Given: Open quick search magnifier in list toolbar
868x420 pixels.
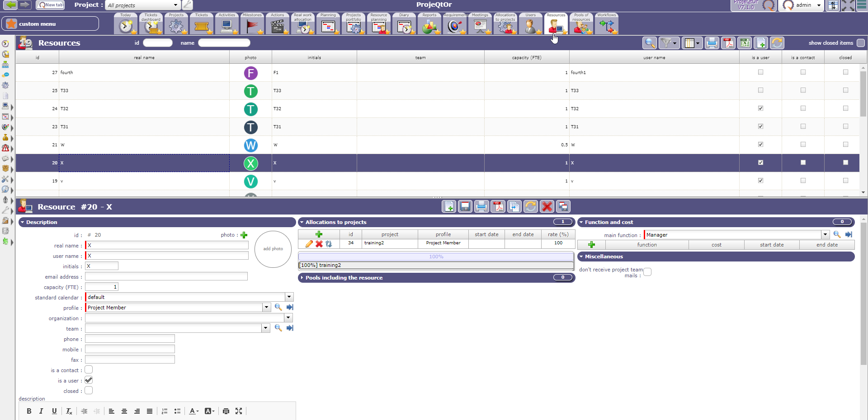Looking at the screenshot, I should coord(650,43).
